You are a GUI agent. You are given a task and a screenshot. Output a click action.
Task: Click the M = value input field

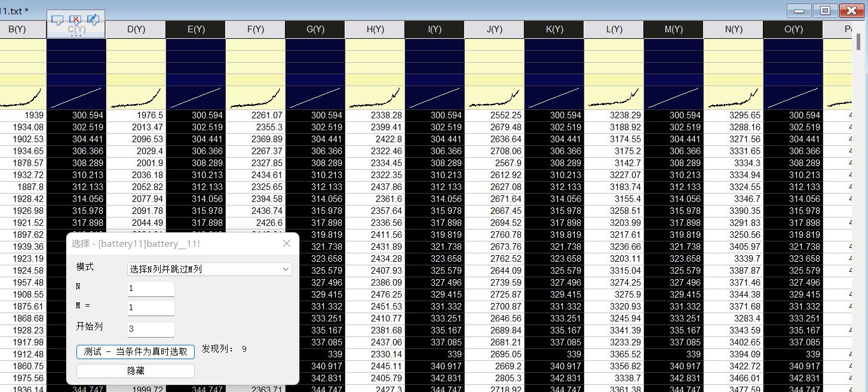(151, 308)
